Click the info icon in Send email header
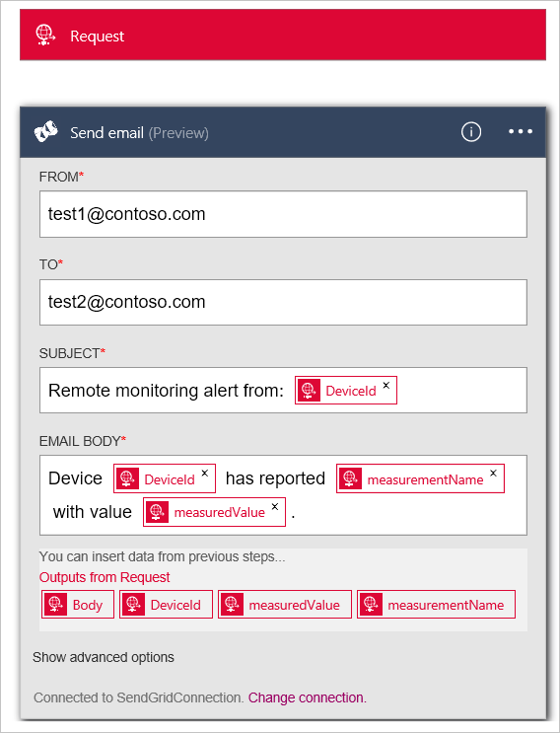The image size is (560, 733). 471,132
